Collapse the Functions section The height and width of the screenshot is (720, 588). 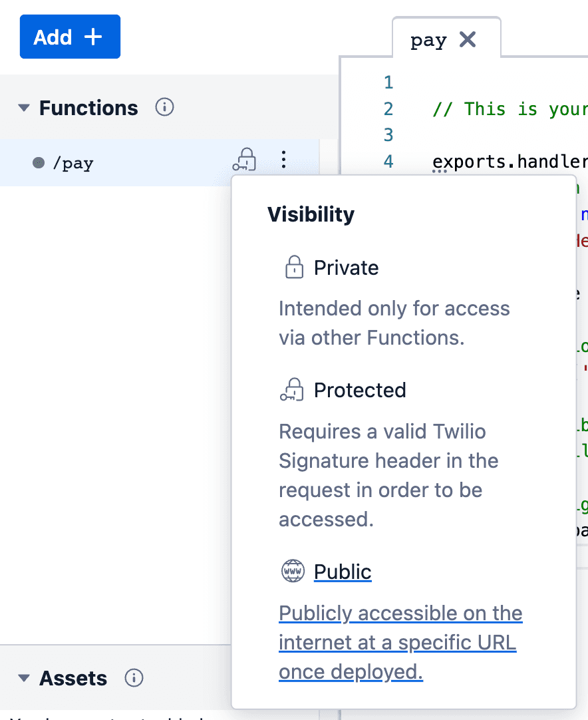tap(23, 107)
